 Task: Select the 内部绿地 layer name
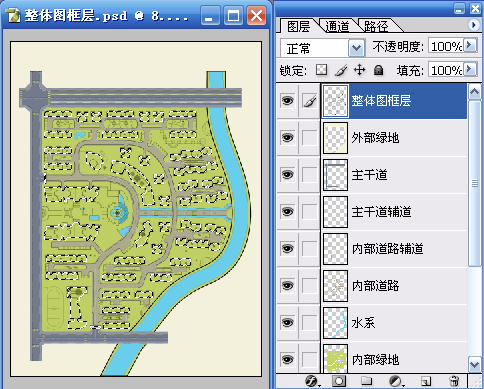point(375,360)
